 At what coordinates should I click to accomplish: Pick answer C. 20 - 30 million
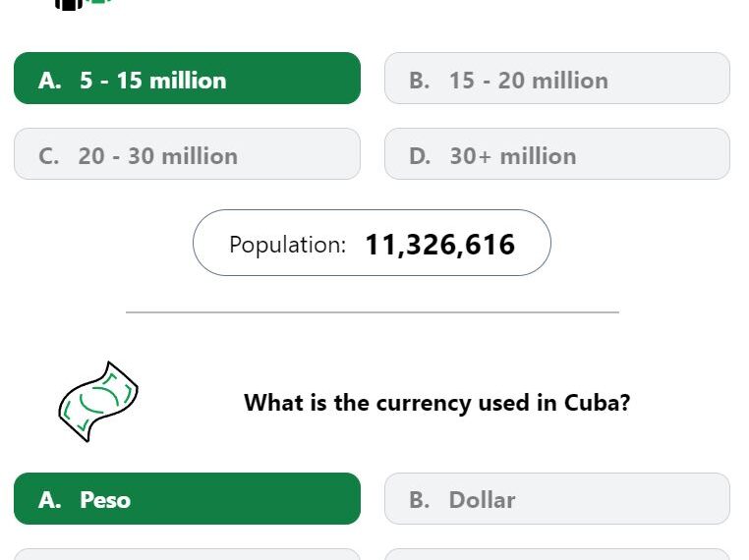pyautogui.click(x=187, y=153)
